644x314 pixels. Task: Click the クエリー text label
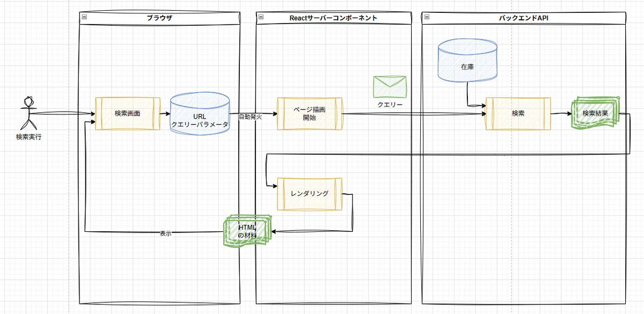[x=390, y=104]
